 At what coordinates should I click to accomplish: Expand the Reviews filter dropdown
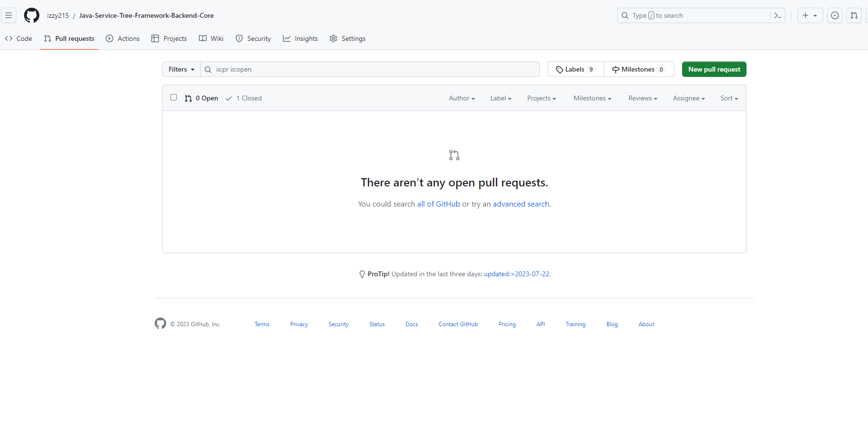pos(643,98)
